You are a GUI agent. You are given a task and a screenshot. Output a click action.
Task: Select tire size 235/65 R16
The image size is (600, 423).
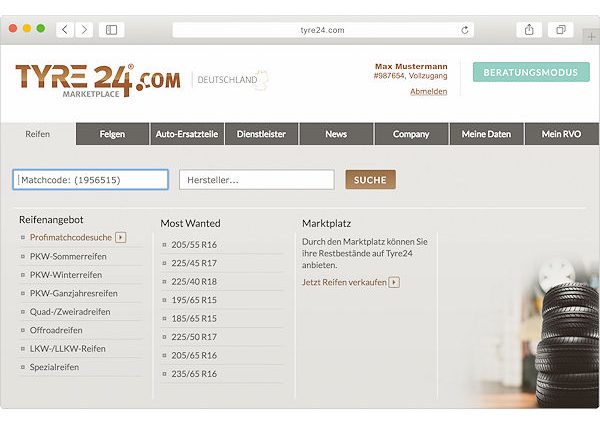click(x=194, y=374)
